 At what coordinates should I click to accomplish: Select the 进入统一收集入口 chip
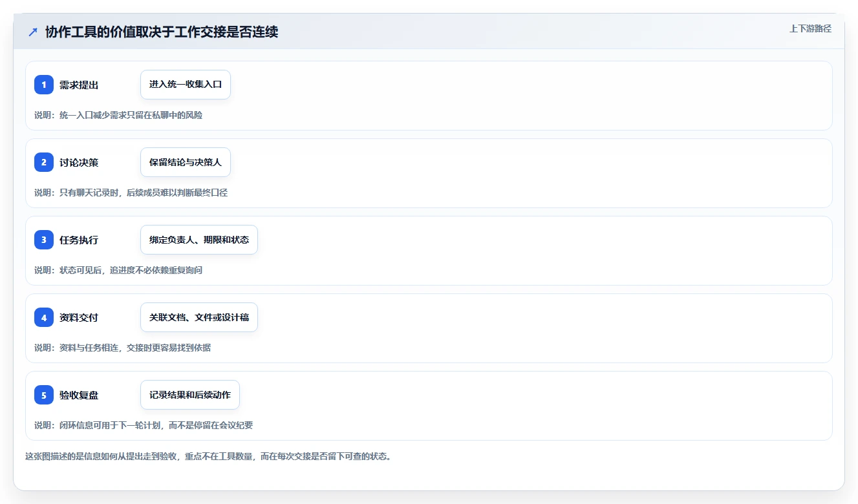(186, 85)
